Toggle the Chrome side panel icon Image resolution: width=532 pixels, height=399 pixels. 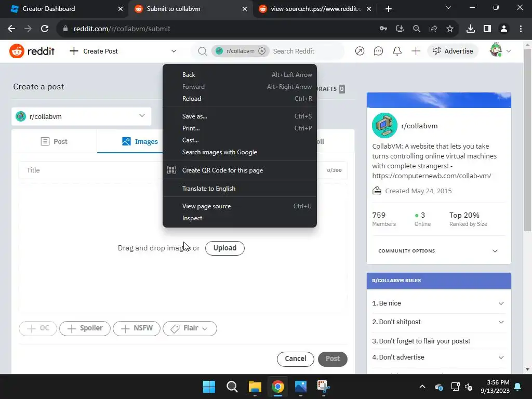[x=487, y=29]
